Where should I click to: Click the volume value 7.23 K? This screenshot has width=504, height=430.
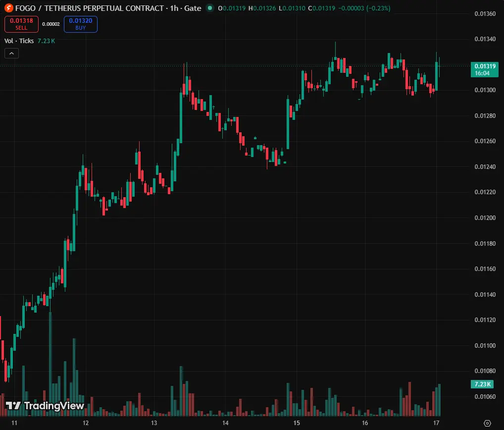point(46,41)
